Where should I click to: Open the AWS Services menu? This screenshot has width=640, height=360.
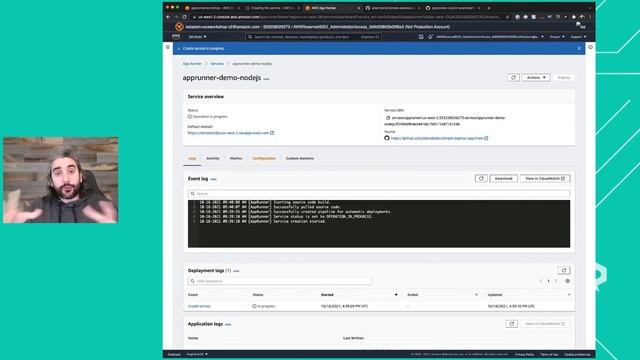[197, 37]
